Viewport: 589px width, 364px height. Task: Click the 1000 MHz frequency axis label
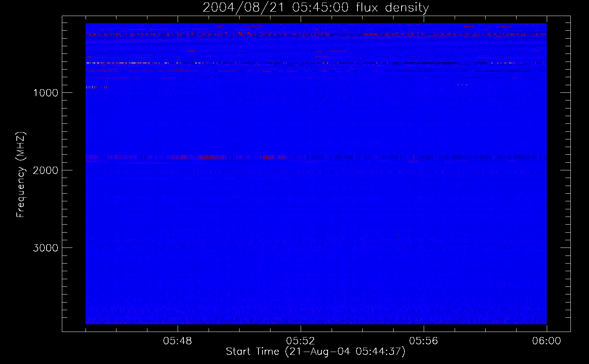(x=46, y=93)
